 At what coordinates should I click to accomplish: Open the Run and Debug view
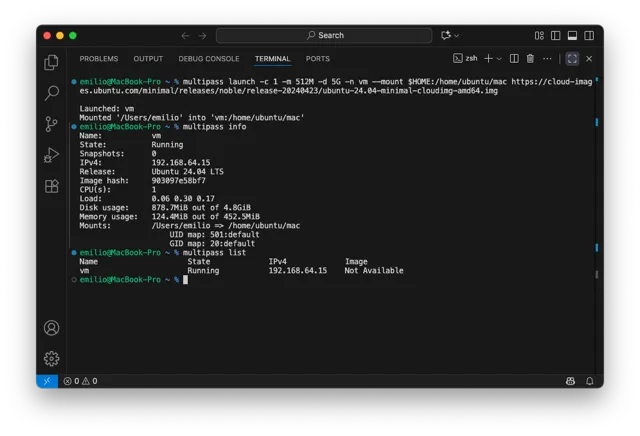(52, 155)
